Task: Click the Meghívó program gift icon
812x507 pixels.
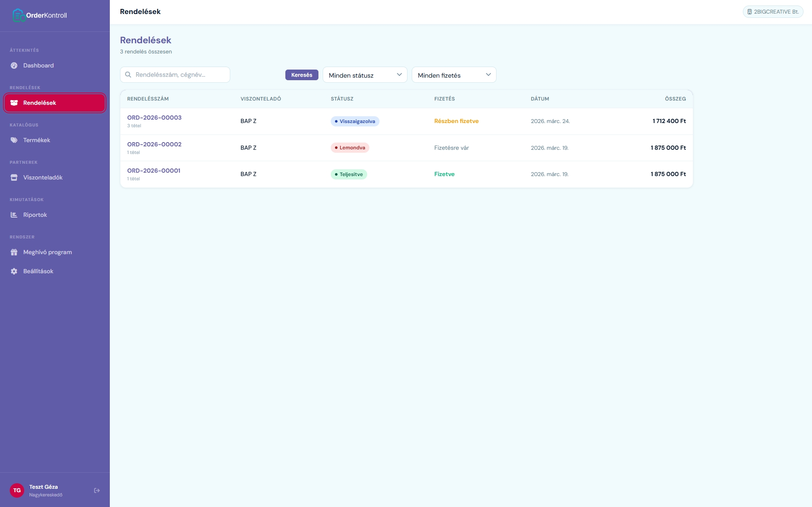Action: 14,252
